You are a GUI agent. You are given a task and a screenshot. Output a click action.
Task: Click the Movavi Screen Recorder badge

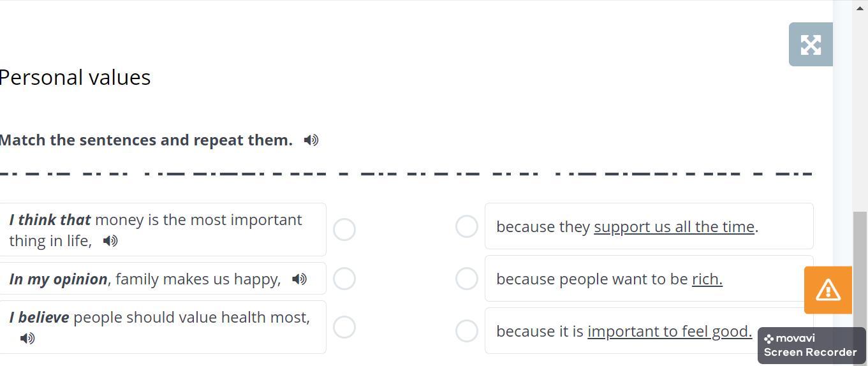coord(811,346)
